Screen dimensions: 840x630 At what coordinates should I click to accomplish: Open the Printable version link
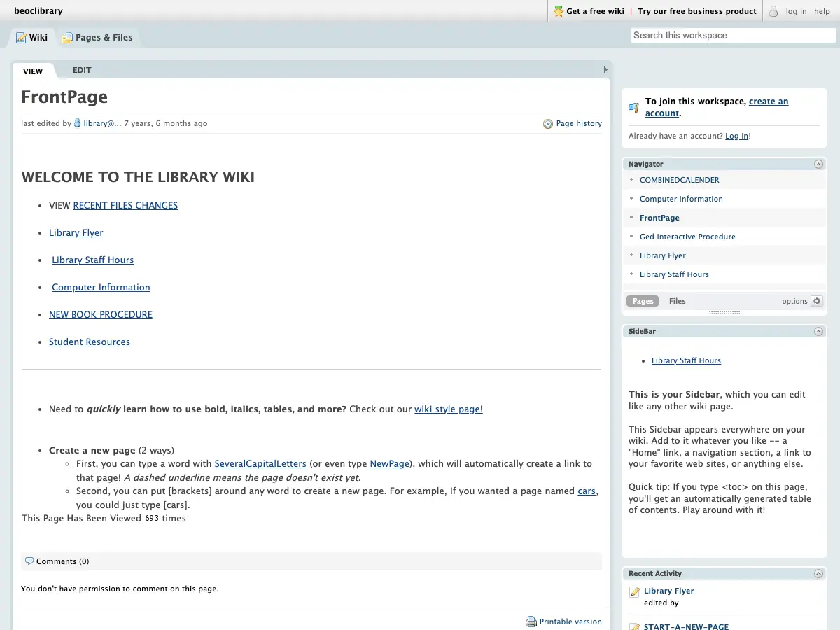coord(570,622)
